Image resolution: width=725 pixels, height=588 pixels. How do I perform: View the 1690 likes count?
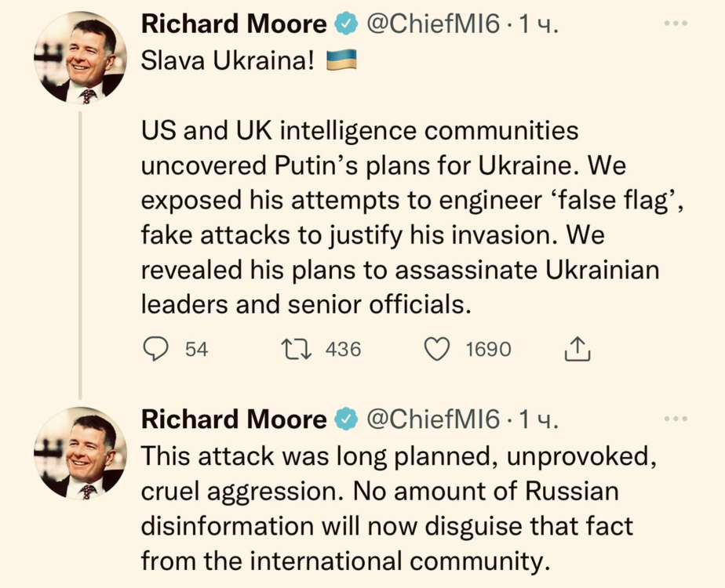(488, 349)
